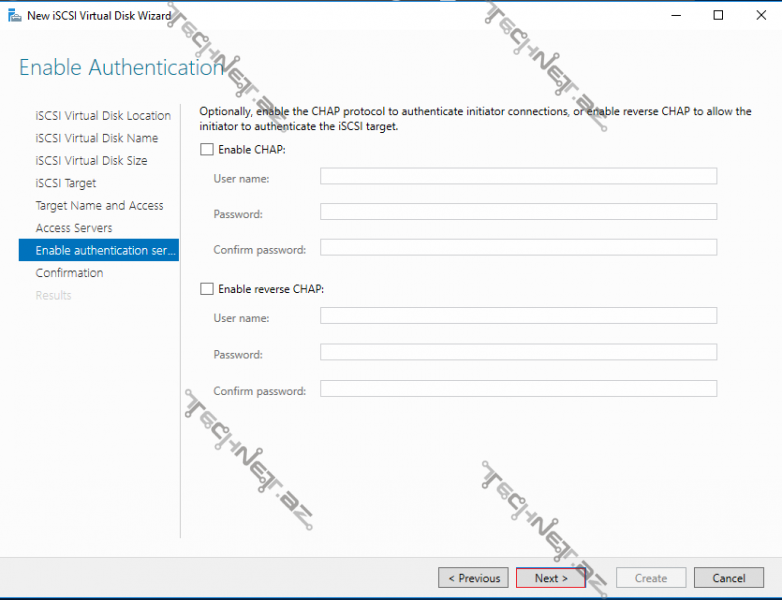Image resolution: width=782 pixels, height=600 pixels.
Task: Cancel the iSCSI Virtual Disk Wizard
Action: coord(729,578)
